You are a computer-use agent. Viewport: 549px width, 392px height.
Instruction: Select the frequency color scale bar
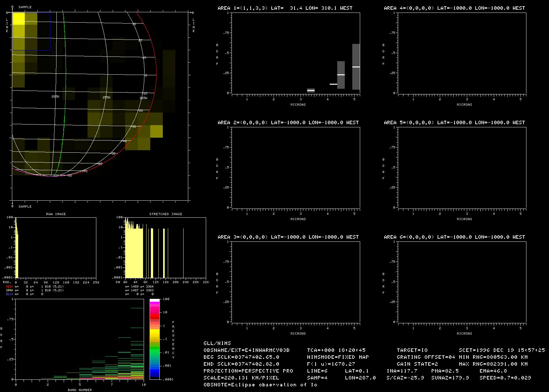pyautogui.click(x=154, y=339)
